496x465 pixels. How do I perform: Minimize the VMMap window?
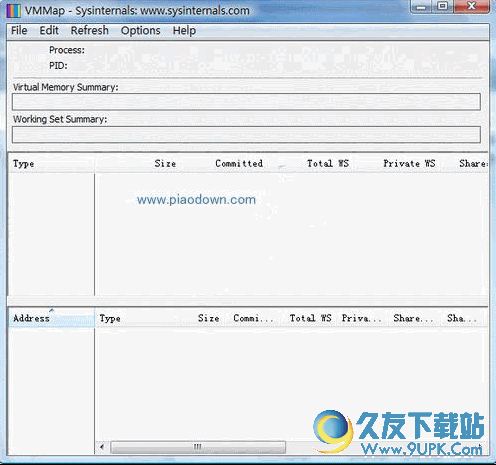[422, 7]
